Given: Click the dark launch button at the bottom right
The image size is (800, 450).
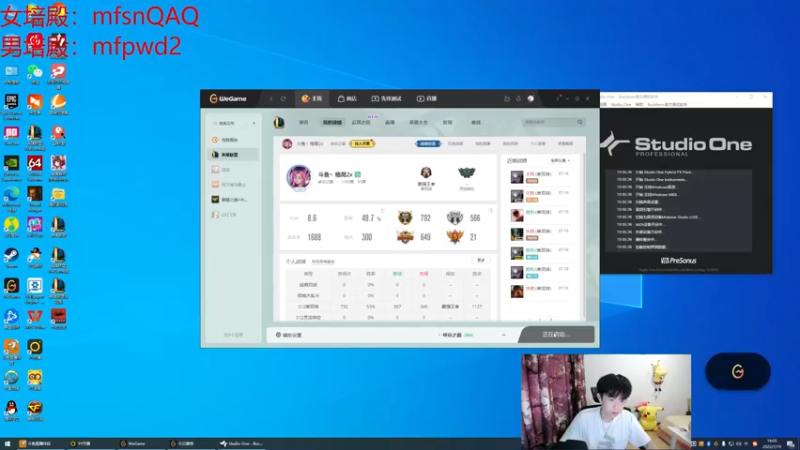Looking at the screenshot, I should pyautogui.click(x=556, y=335).
